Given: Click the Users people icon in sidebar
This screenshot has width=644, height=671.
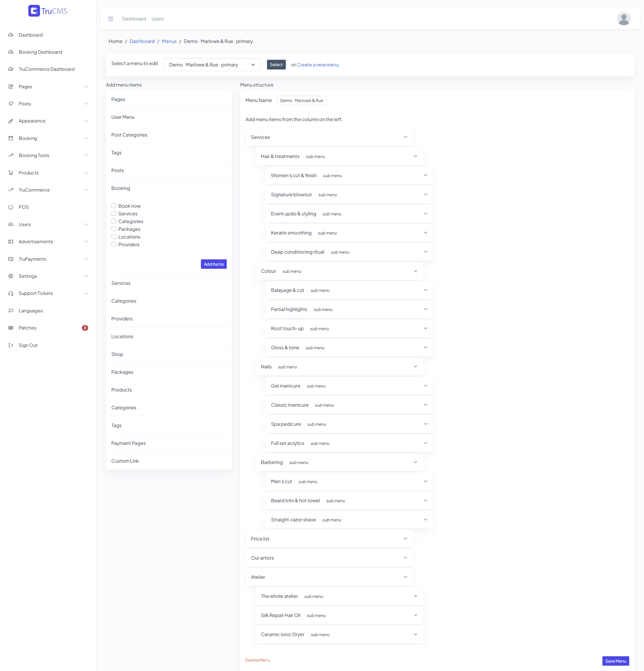Looking at the screenshot, I should tap(11, 224).
